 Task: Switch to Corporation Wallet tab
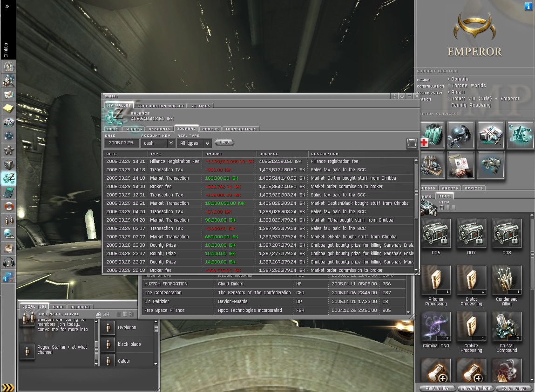160,106
